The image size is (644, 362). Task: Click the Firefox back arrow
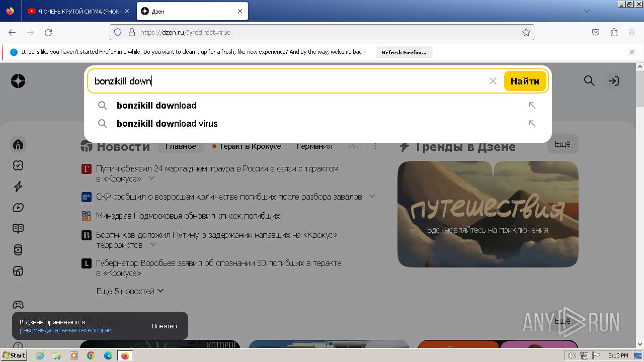point(12,32)
